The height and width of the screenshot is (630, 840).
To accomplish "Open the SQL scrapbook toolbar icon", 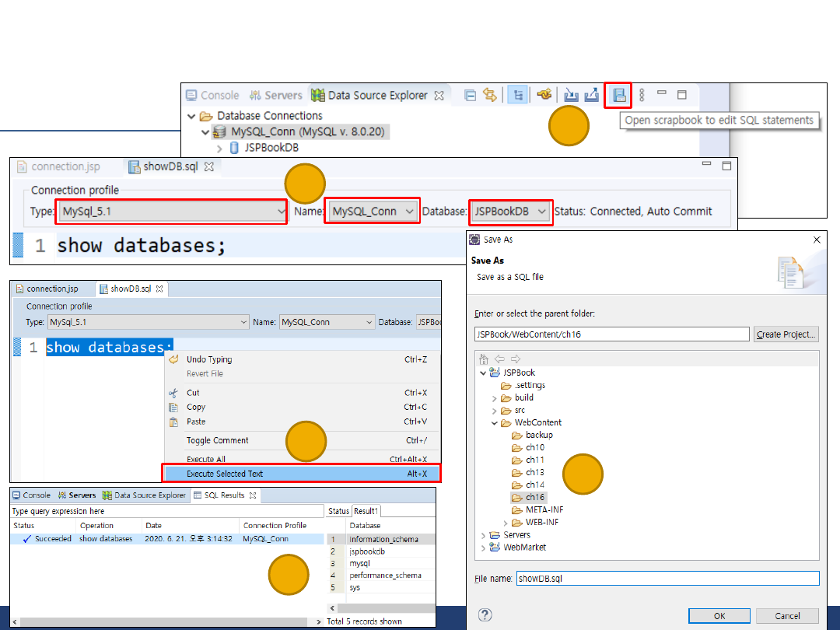I will (619, 95).
